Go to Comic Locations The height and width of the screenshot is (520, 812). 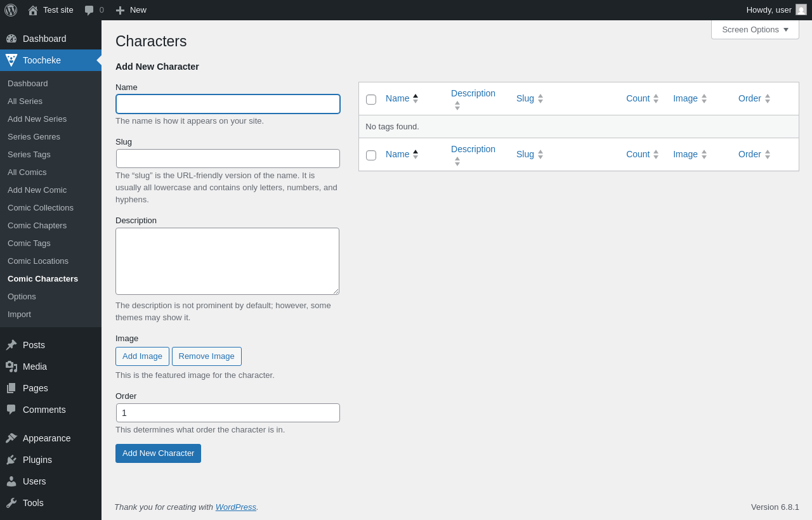point(38,261)
